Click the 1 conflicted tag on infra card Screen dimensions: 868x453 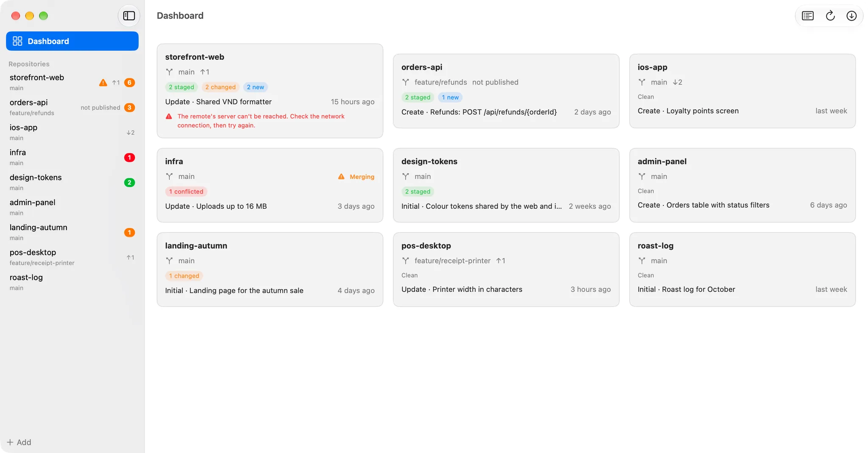coord(186,191)
